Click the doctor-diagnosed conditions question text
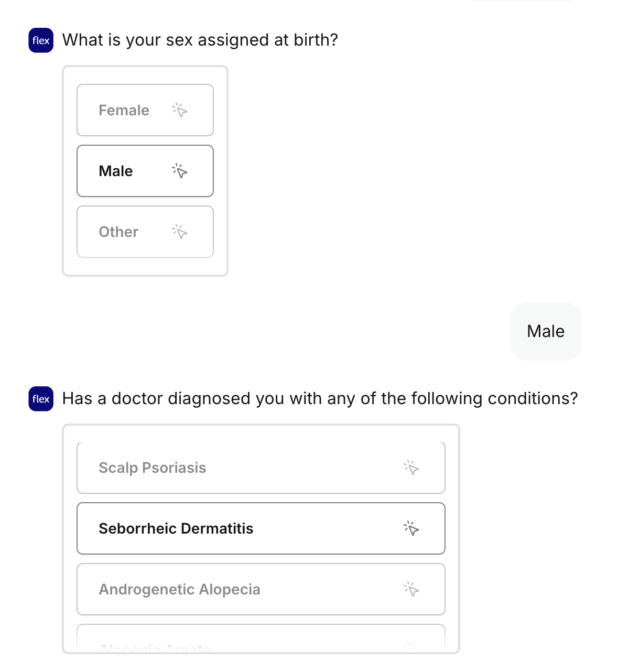Screen dimensions: 629x672 (320, 399)
